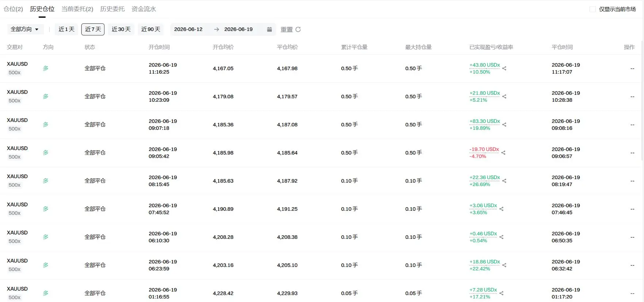Viewport: 644px width, 302px height.
Task: Share the -19.70 USDx position result
Action: 503,152
